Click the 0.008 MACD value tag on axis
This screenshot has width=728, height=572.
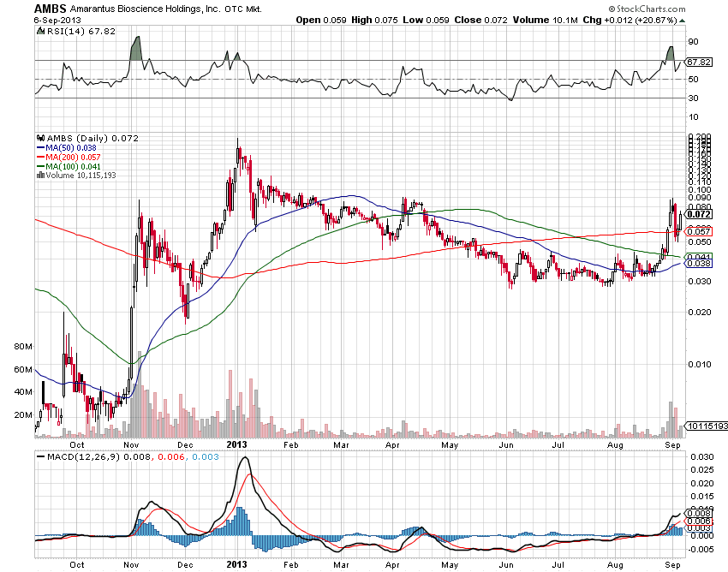pos(699,513)
